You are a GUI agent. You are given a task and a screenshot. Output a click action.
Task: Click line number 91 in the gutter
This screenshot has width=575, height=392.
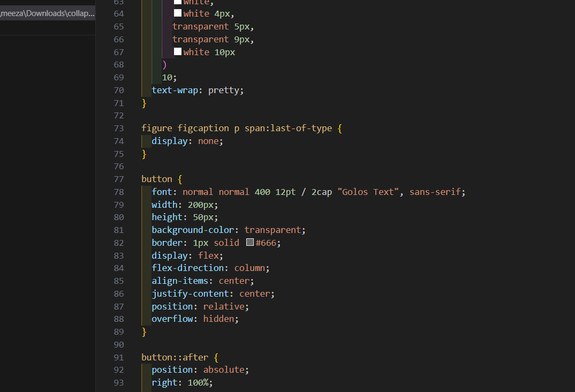pyautogui.click(x=118, y=357)
